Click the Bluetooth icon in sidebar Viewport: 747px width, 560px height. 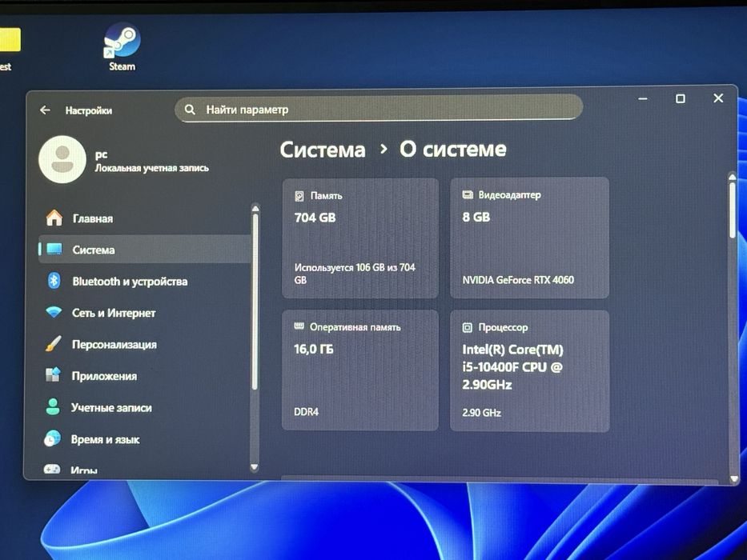pyautogui.click(x=54, y=281)
